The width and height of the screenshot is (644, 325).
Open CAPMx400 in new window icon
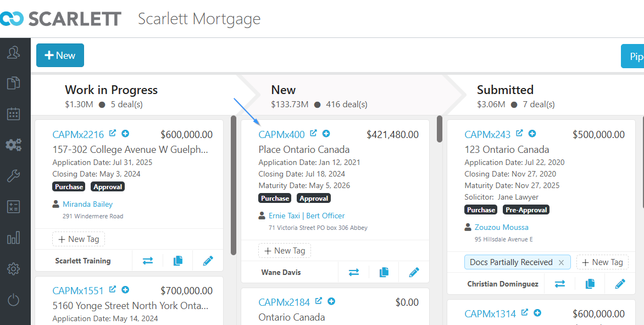(313, 133)
